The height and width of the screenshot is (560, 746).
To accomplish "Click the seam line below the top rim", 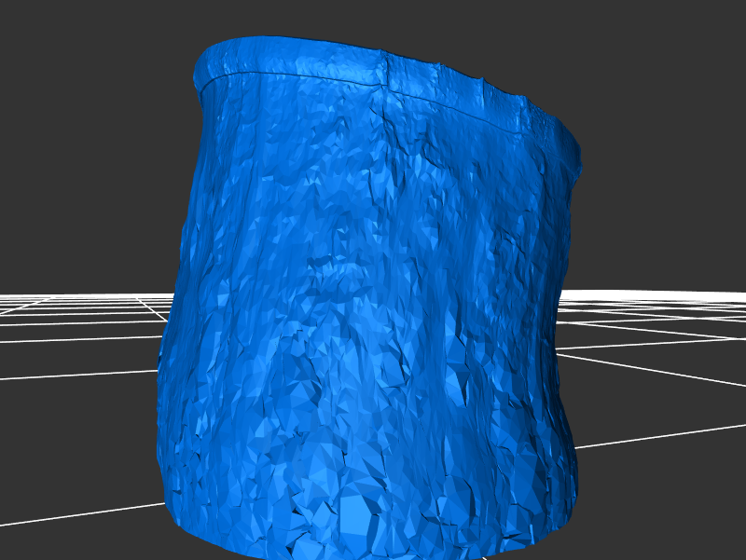I will [298, 75].
